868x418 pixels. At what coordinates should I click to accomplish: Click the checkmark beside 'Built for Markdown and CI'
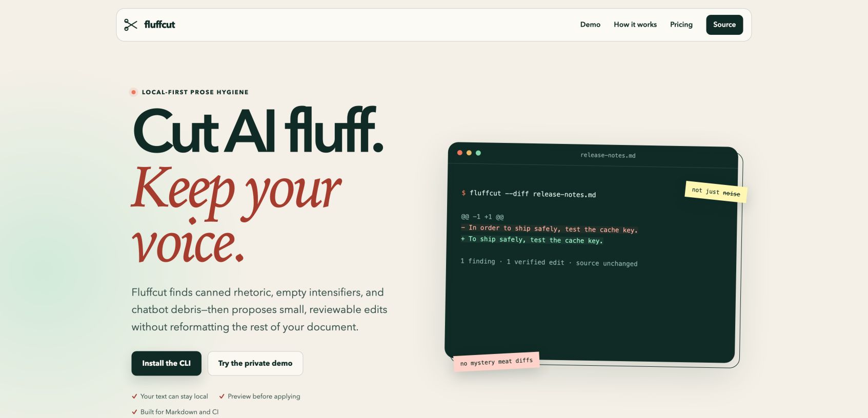click(x=134, y=412)
